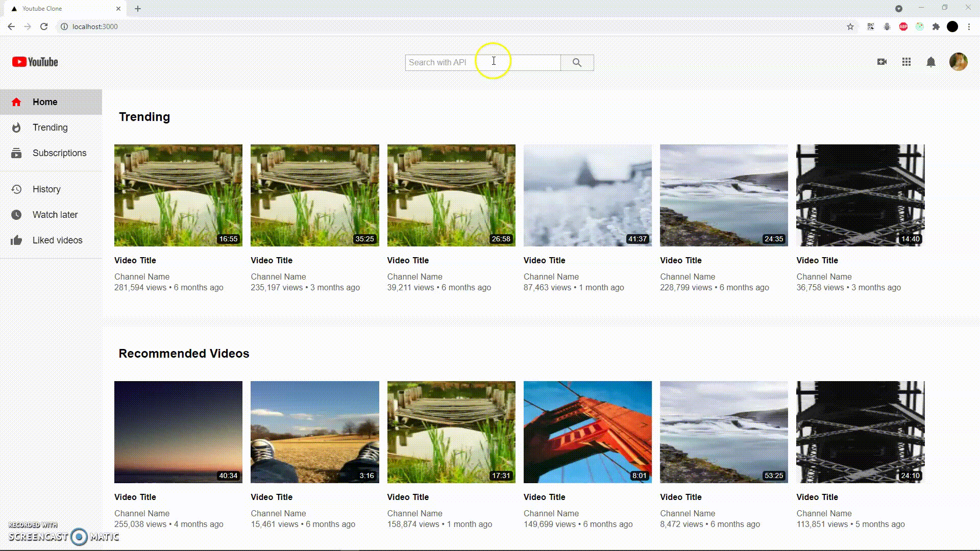Play the recommended video lasting 40:34
980x551 pixels.
[178, 432]
